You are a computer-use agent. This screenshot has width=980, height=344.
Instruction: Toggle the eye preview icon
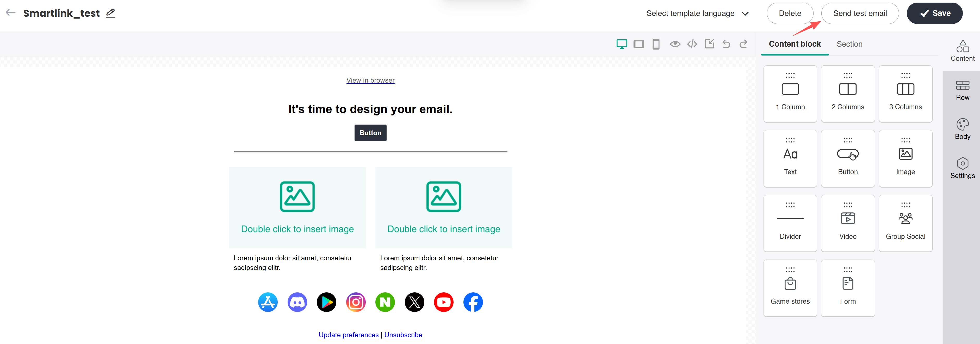click(675, 44)
